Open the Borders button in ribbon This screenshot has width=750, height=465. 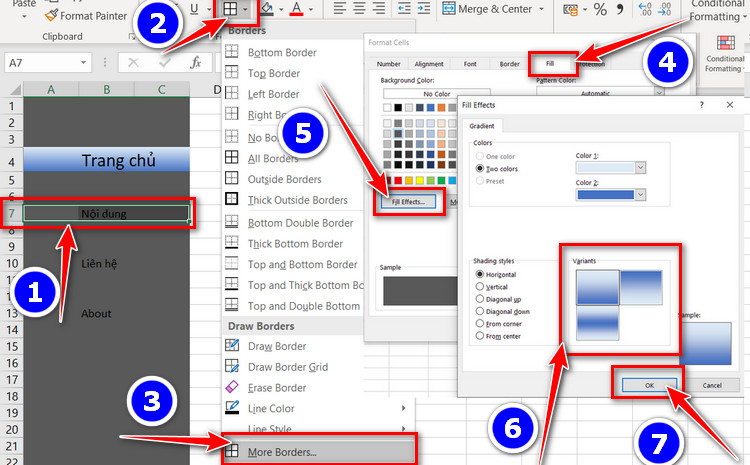click(231, 9)
